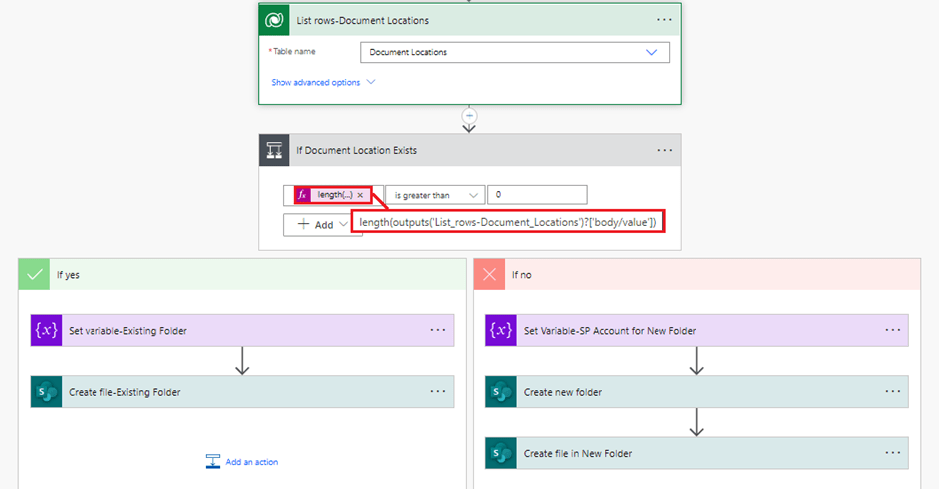Click SharePoint icon on Create file-Existing Folder
This screenshot has height=489, width=939.
(46, 392)
